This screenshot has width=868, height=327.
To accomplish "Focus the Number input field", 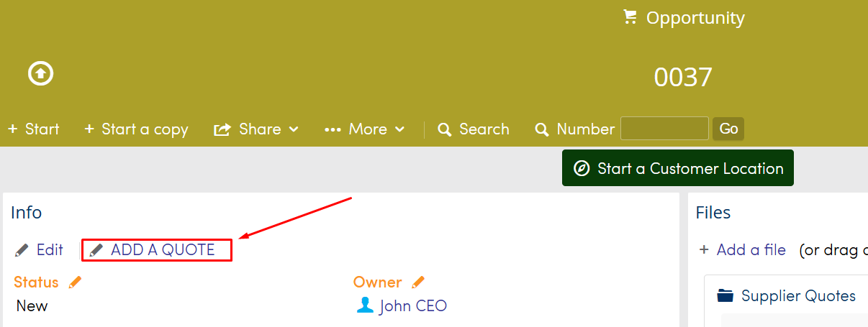I will coord(664,129).
